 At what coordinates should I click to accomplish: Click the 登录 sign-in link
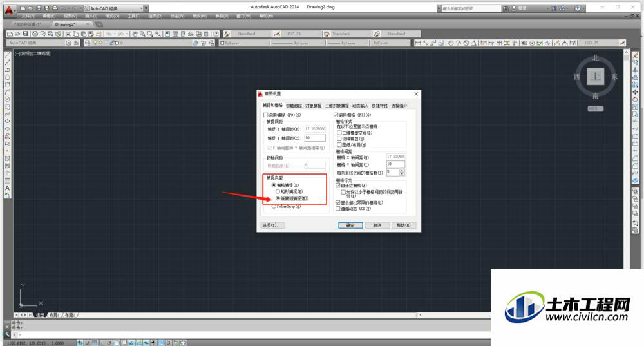[522, 8]
